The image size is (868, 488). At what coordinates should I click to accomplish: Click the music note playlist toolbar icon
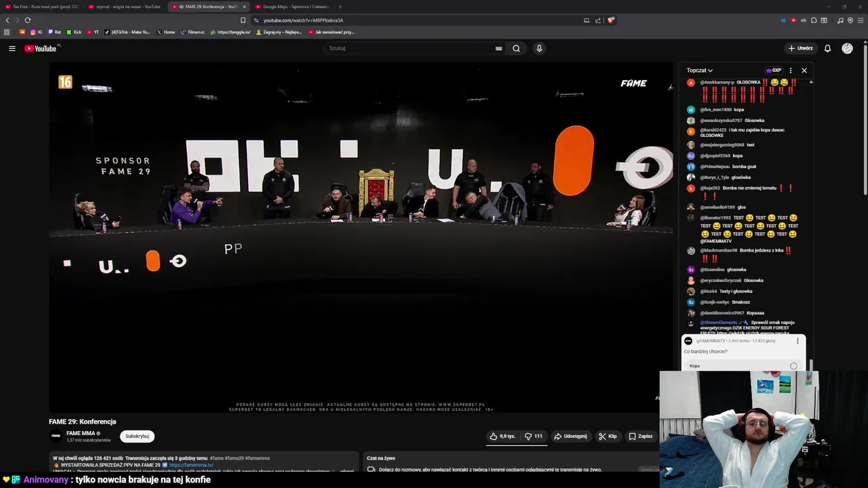click(840, 20)
